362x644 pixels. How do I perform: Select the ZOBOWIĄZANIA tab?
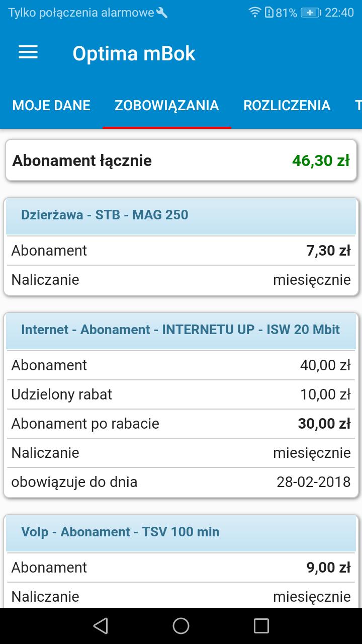(x=166, y=106)
